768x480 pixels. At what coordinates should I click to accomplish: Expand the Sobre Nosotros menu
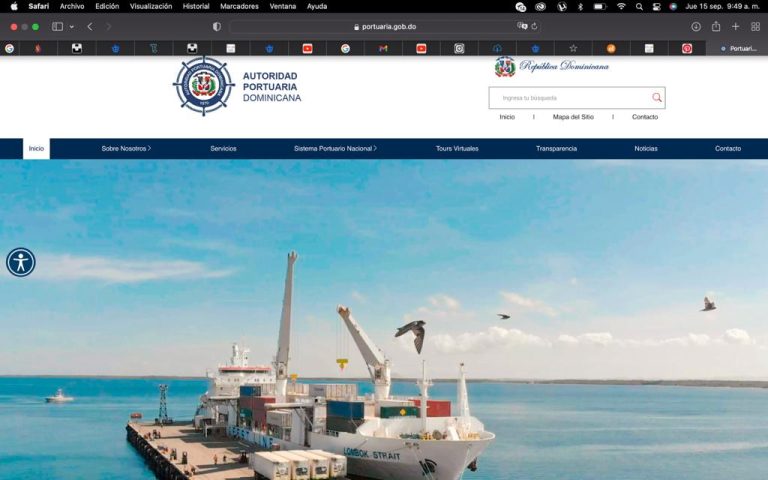(x=126, y=148)
